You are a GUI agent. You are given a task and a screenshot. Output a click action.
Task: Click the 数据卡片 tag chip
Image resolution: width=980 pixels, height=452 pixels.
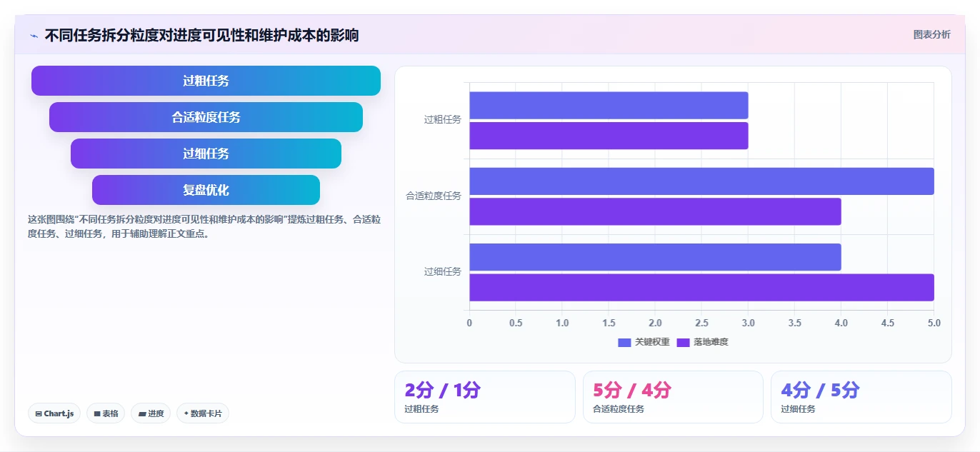pos(203,413)
